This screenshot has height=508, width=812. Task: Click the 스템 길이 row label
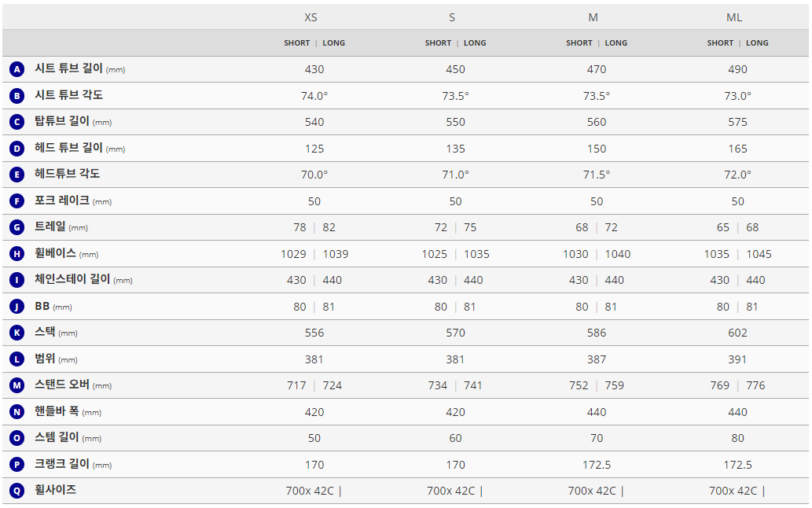tap(57, 438)
